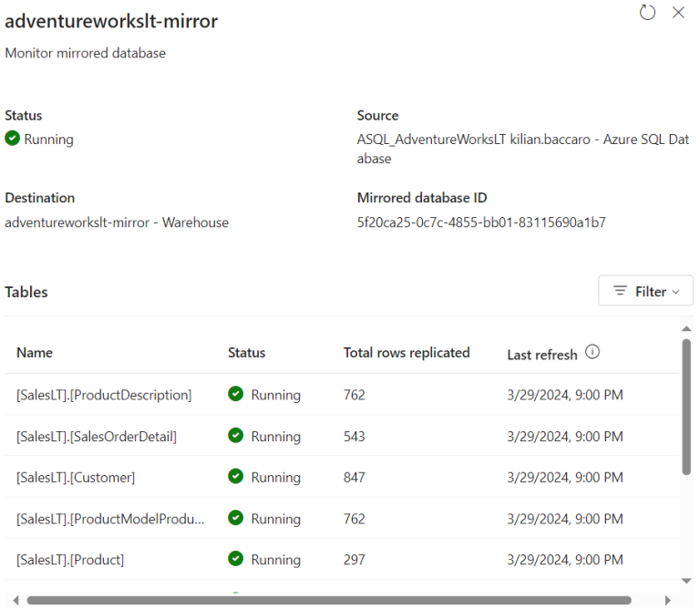Viewport: 700px width, 610px height.
Task: Open the Filter dropdown
Action: tap(645, 291)
